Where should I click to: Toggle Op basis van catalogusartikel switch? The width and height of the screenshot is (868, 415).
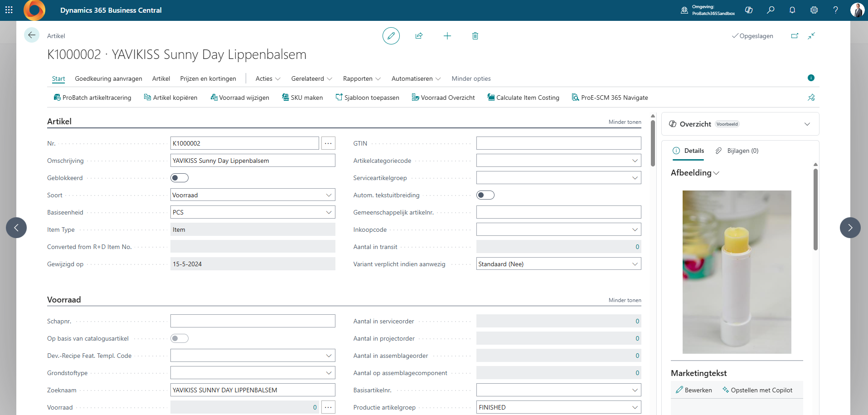pyautogui.click(x=179, y=338)
